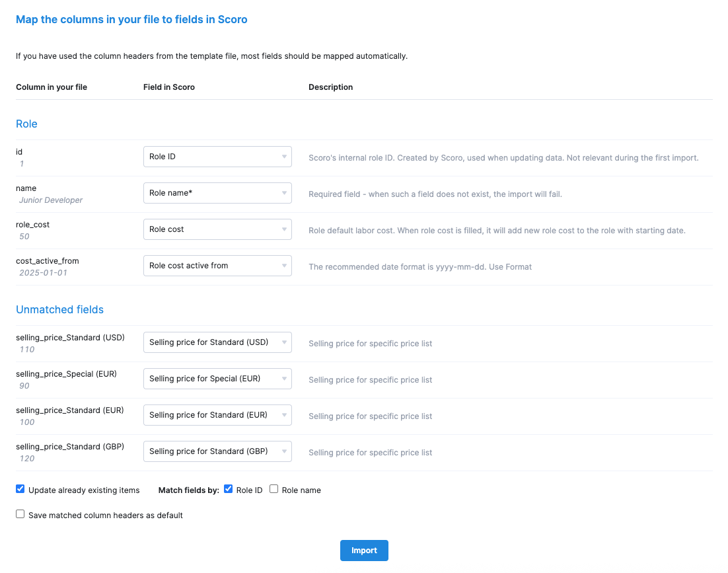
Task: Click 'Required field' description for Role name
Action: click(435, 194)
